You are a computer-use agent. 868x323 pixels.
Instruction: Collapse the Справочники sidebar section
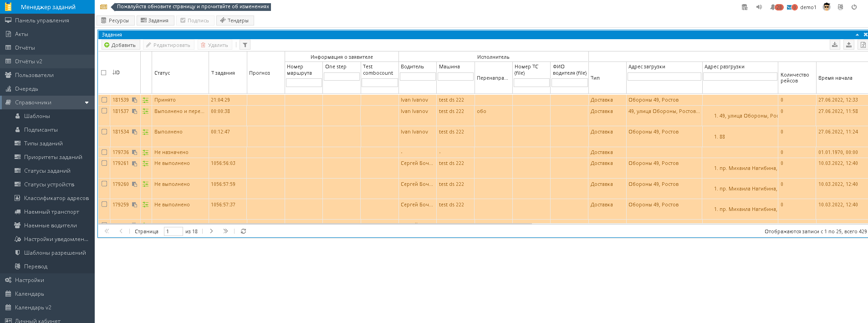point(87,103)
